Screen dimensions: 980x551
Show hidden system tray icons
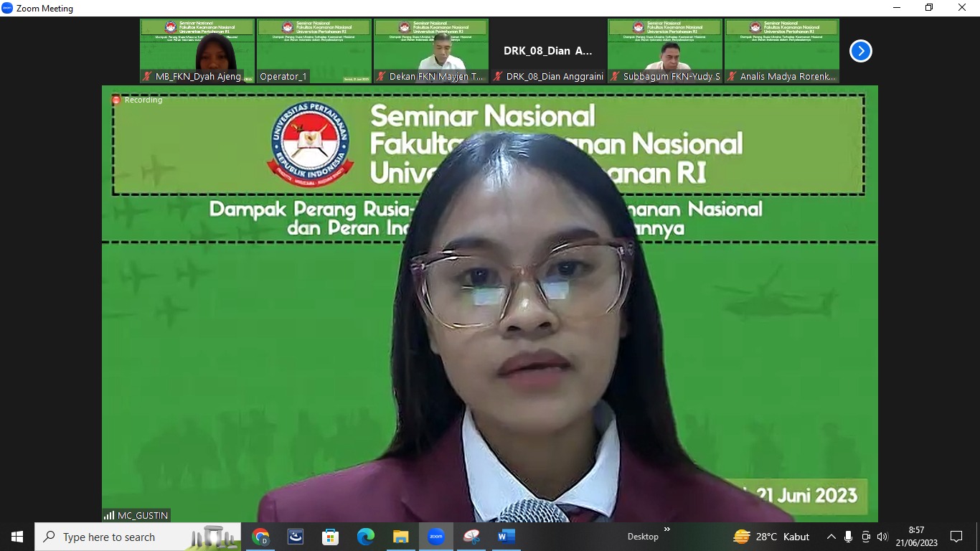831,537
